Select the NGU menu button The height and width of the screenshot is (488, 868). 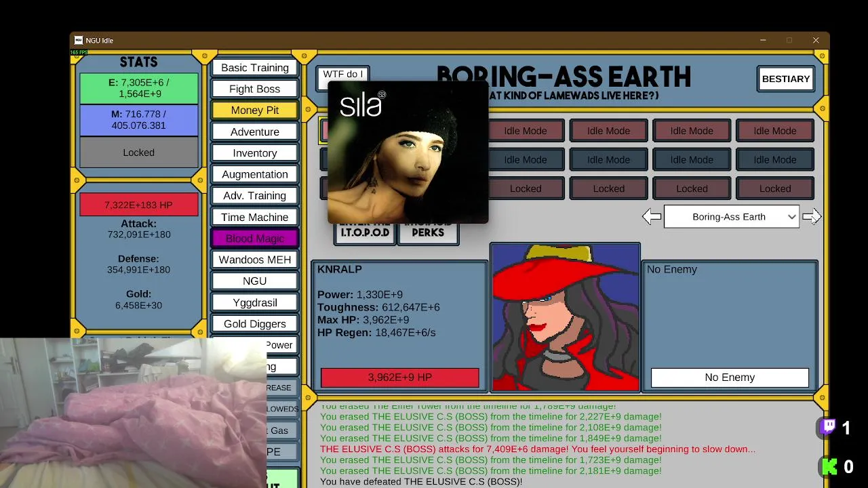tap(255, 281)
